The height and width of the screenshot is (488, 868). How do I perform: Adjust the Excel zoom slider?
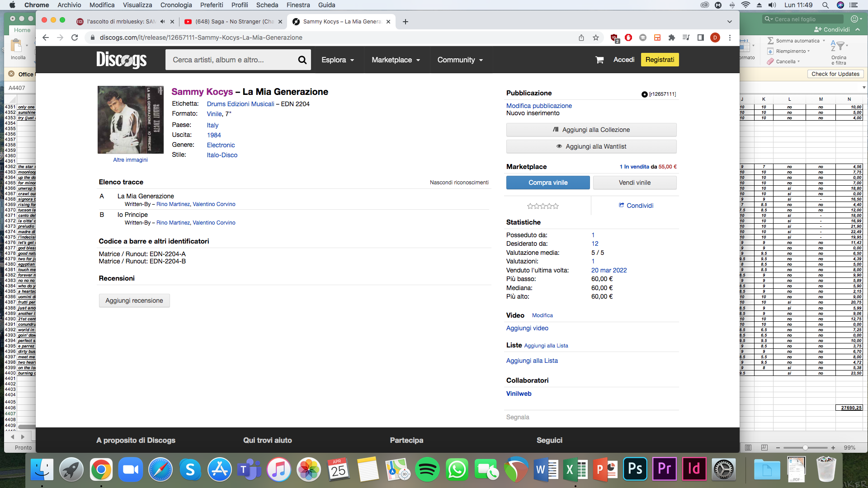coord(805,448)
